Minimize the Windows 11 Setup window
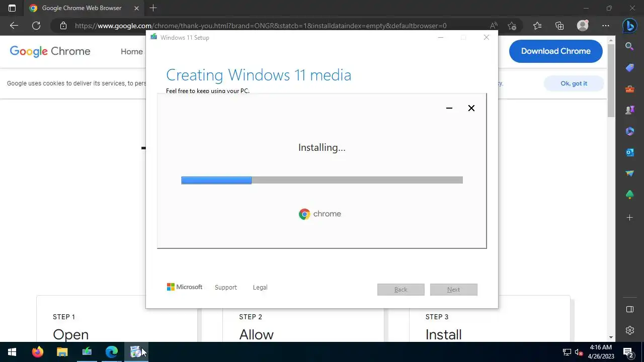This screenshot has height=362, width=644. 441,37
